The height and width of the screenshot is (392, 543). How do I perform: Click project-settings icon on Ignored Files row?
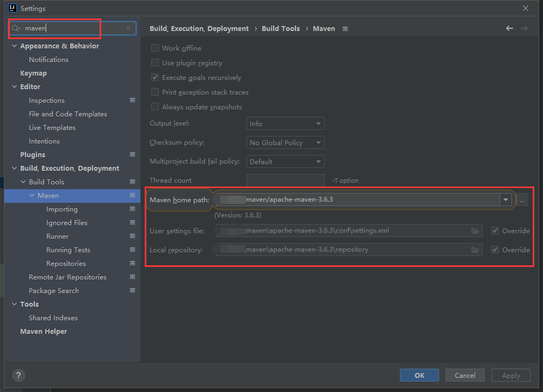pyautogui.click(x=132, y=222)
